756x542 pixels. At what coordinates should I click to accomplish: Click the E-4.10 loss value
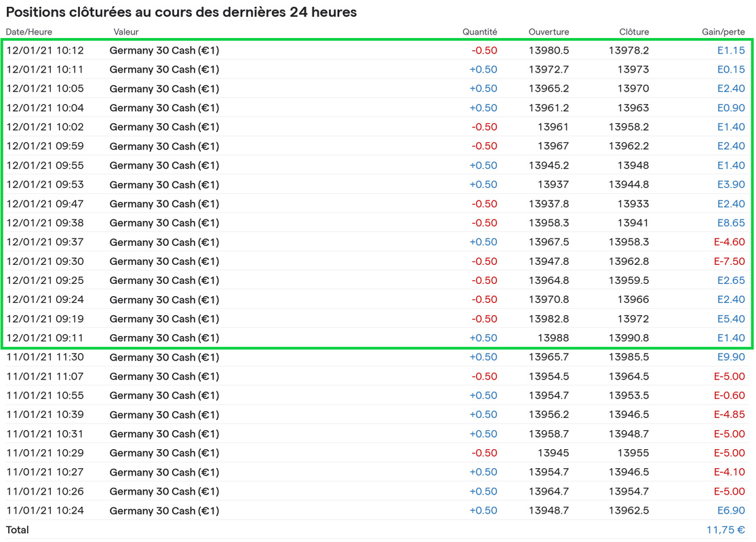730,472
